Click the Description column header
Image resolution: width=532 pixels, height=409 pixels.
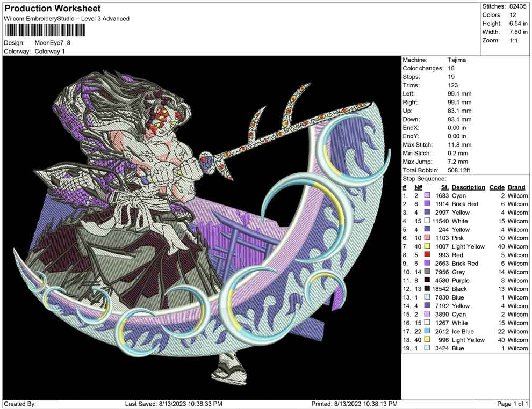click(x=469, y=187)
